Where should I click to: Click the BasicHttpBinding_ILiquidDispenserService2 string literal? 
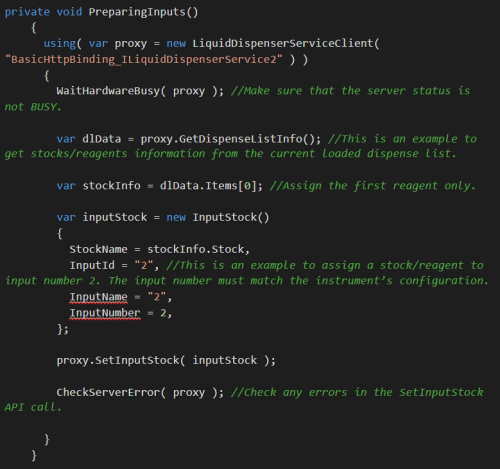(x=144, y=59)
